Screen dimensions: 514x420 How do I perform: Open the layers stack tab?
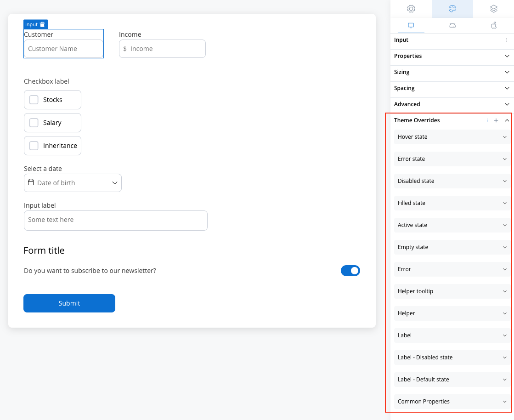pos(494,9)
